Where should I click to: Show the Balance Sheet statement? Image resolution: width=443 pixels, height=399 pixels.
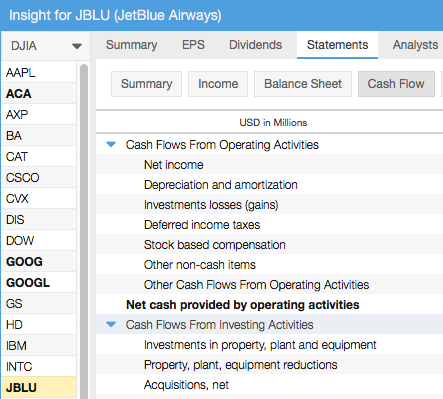[x=303, y=84]
